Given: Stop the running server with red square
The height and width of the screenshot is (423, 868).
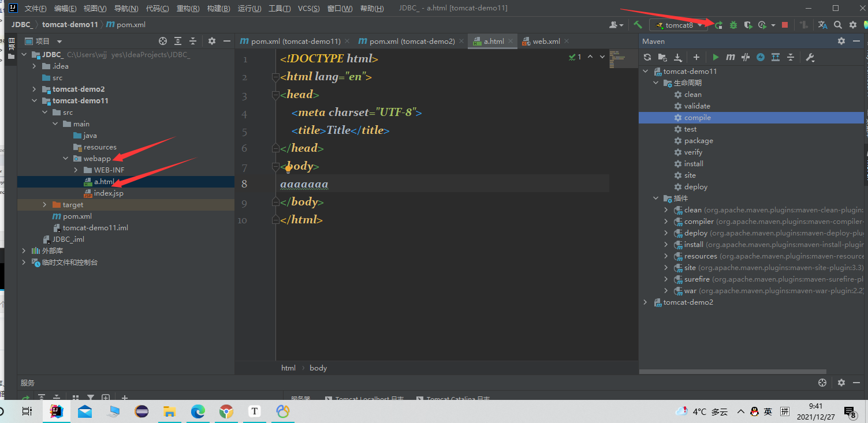Looking at the screenshot, I should [784, 25].
